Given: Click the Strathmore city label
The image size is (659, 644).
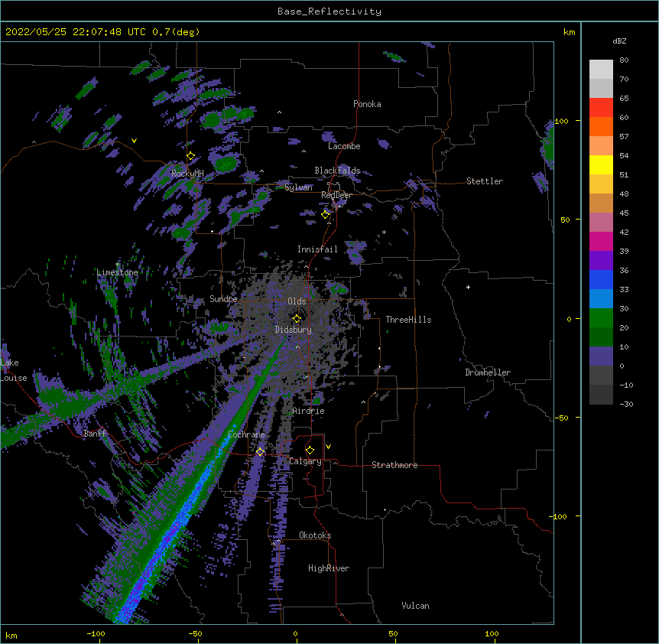Looking at the screenshot, I should (x=394, y=465).
